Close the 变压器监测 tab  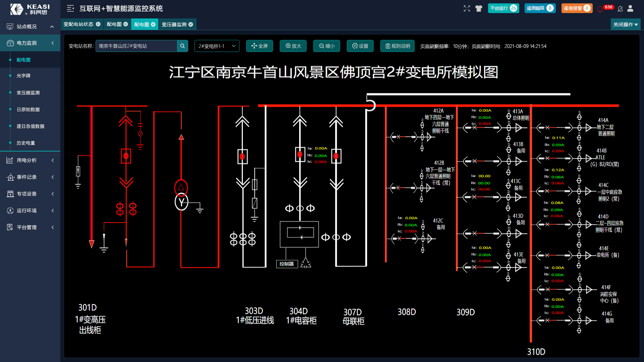(191, 24)
